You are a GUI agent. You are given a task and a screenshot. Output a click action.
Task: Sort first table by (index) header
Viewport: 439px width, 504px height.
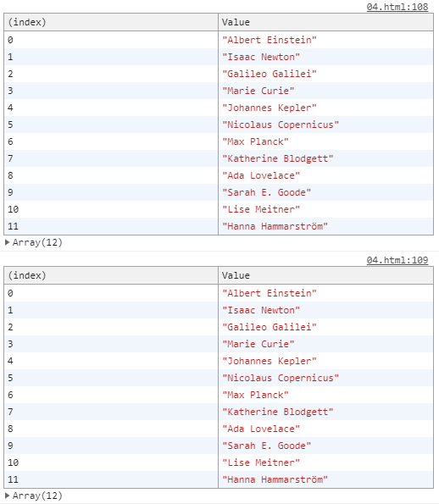coord(111,22)
